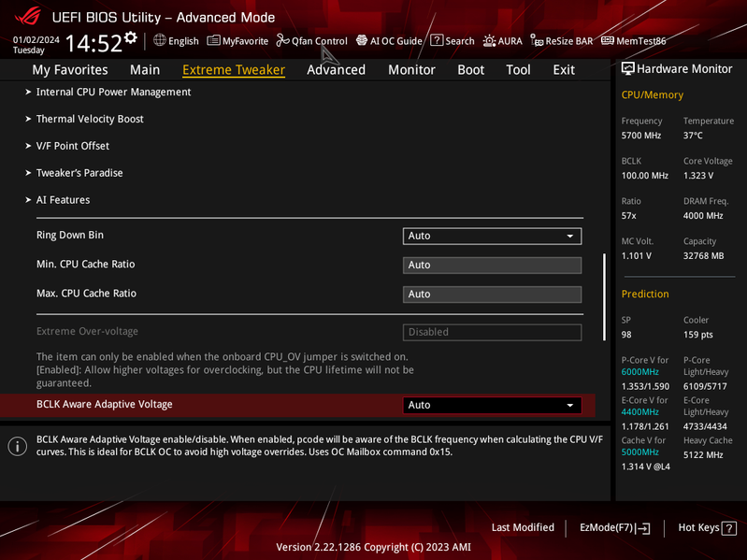
Task: Click Min. CPU Cache Ratio field
Action: [492, 266]
